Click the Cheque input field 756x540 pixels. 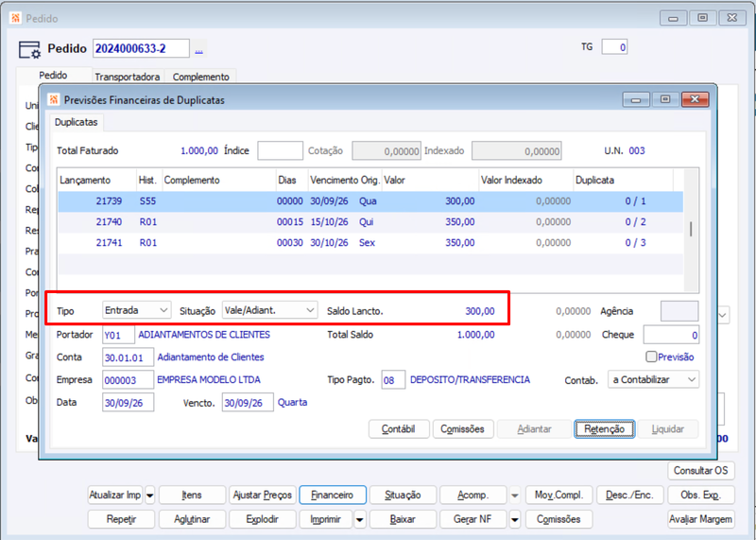pyautogui.click(x=671, y=335)
